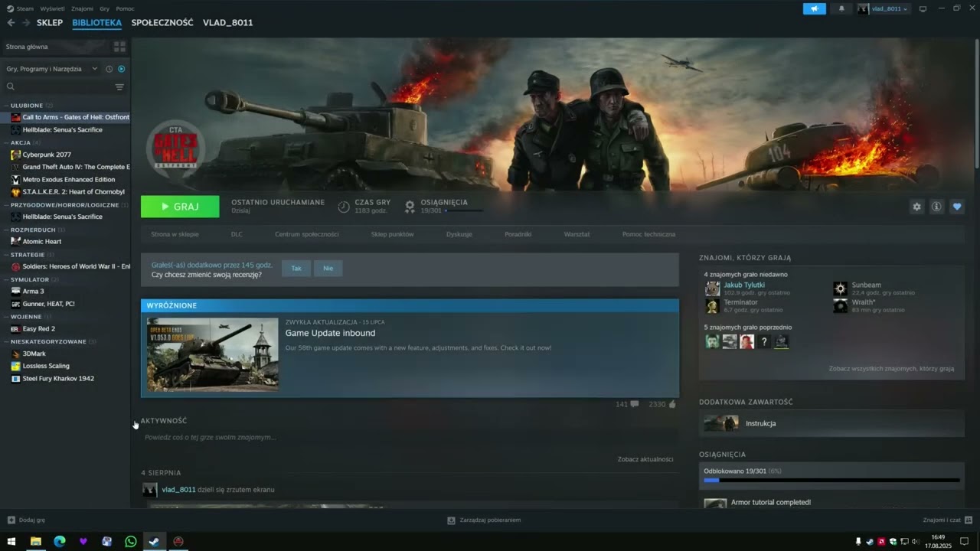Screen dimensions: 980x551
Task: Click the recent activity clock filter icon
Action: coord(109,69)
